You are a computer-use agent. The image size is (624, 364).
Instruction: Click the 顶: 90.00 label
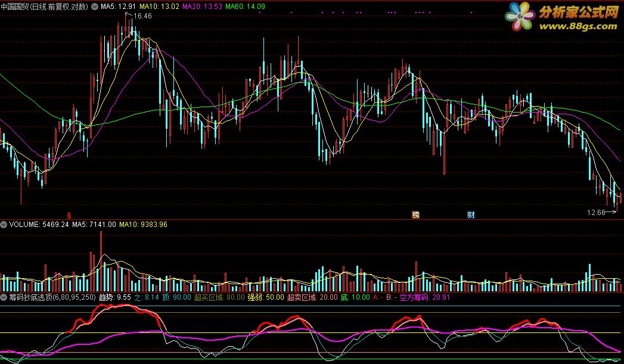pyautogui.click(x=176, y=297)
